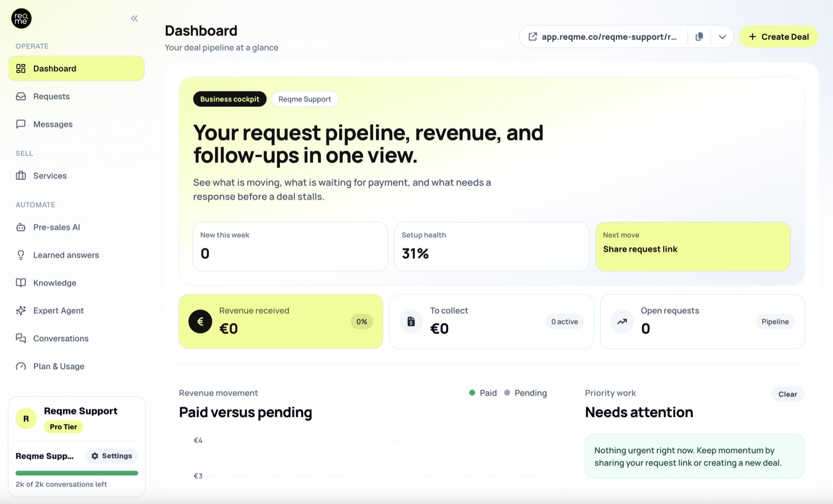The image size is (833, 504).
Task: Click the Dashboard grid icon
Action: [21, 69]
